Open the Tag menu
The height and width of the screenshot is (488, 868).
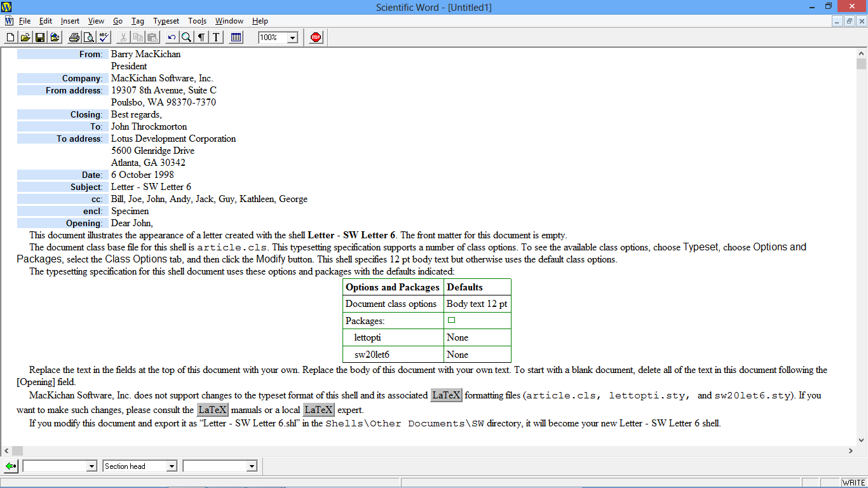[x=138, y=21]
